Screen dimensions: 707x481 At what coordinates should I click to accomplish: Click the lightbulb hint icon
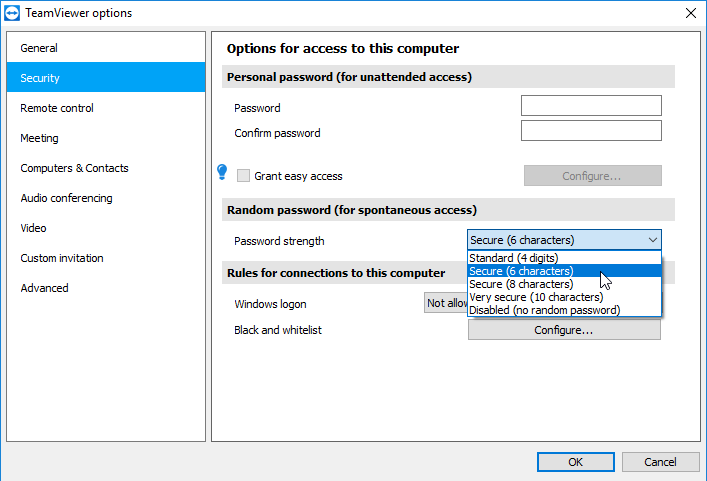[222, 173]
